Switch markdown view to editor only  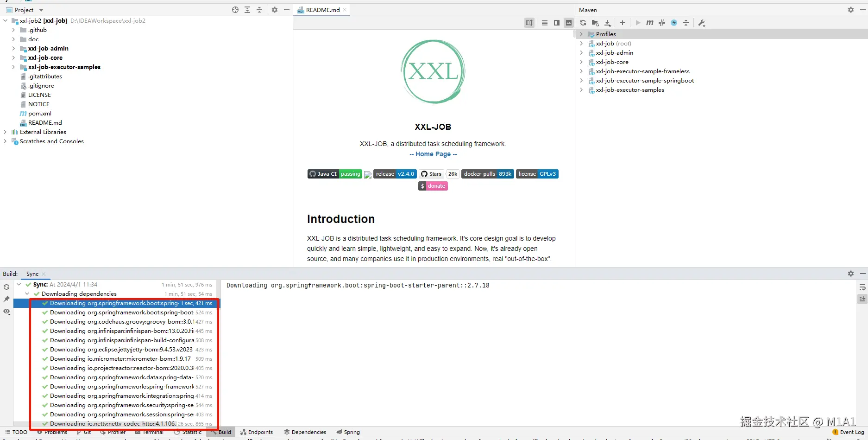[x=545, y=23]
